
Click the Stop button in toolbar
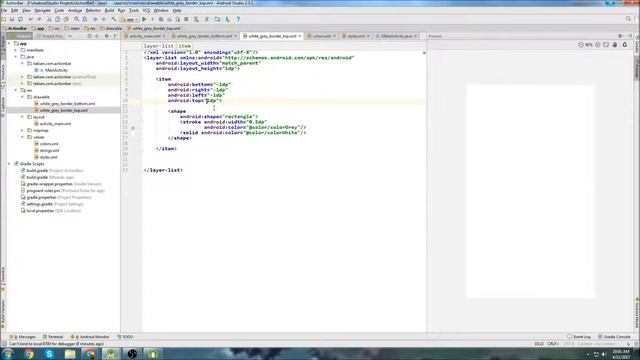coord(187,19)
